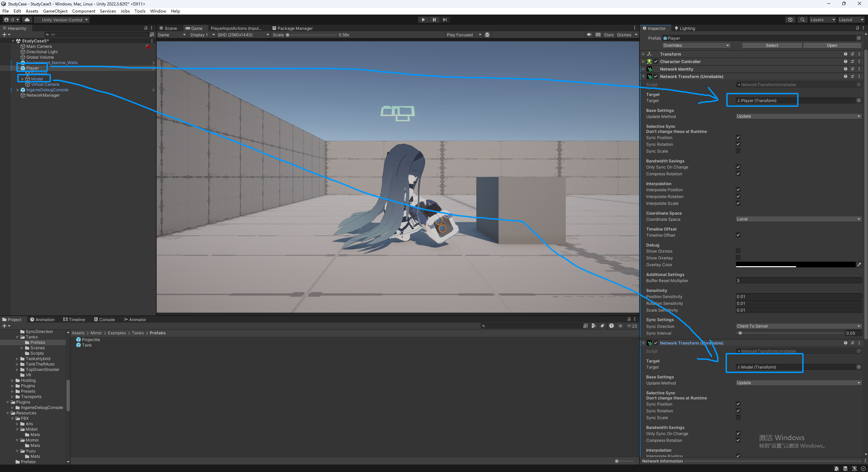The height and width of the screenshot is (472, 868).
Task: Click the prefab Select button
Action: click(x=772, y=45)
